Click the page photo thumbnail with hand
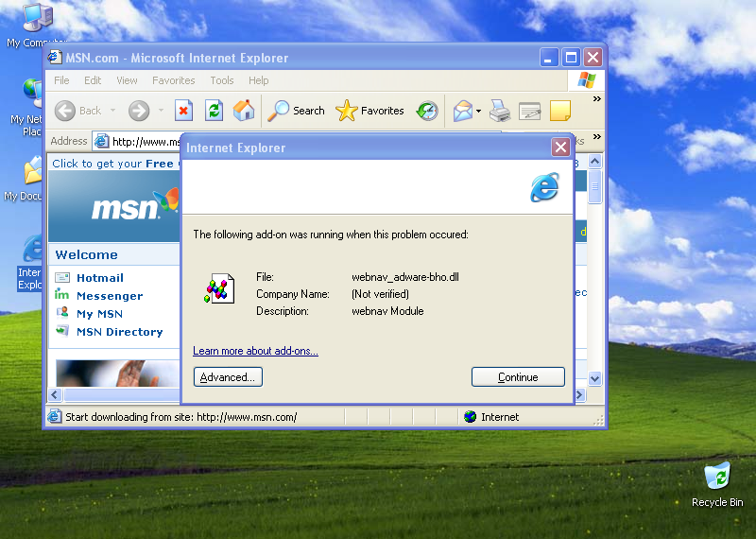The width and height of the screenshot is (756, 539). (x=117, y=373)
